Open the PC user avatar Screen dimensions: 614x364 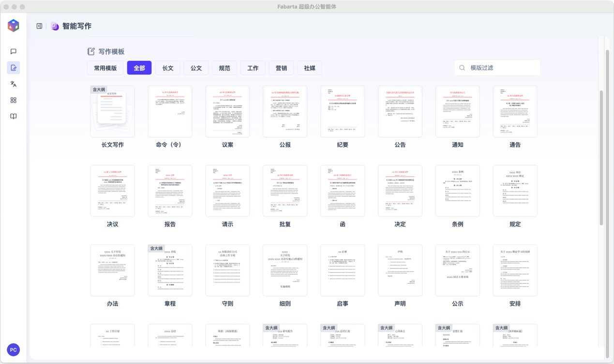(x=14, y=349)
